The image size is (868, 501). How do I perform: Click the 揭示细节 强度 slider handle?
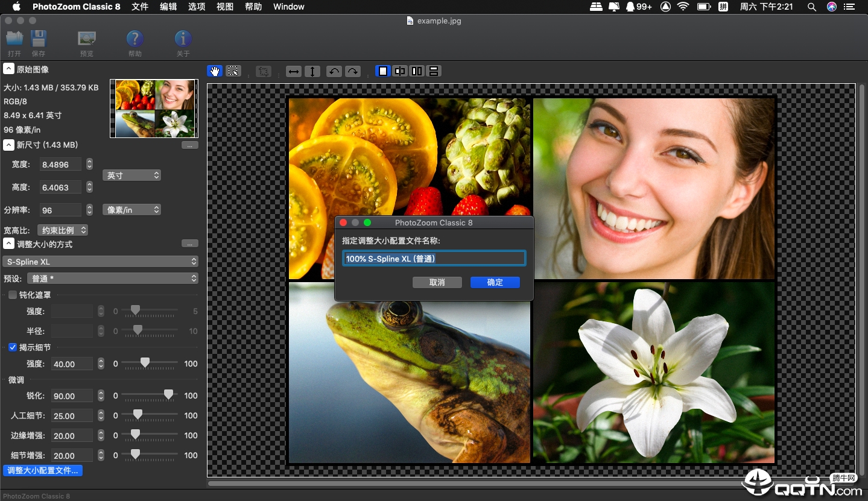point(145,363)
